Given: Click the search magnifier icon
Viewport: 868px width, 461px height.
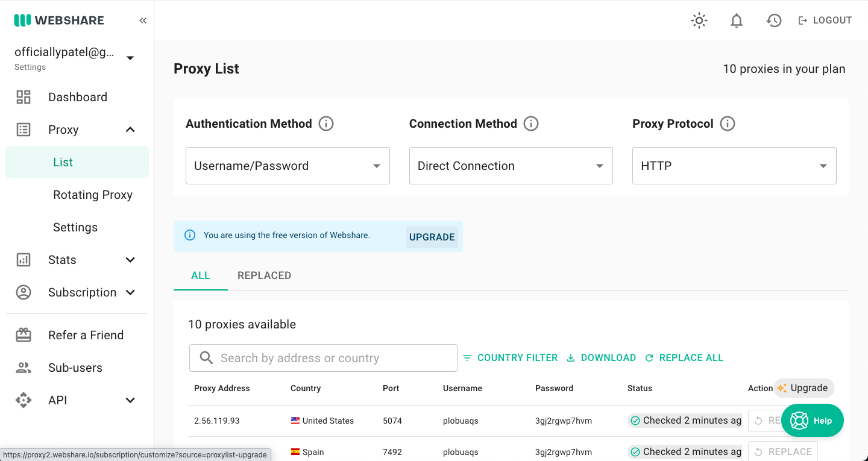Looking at the screenshot, I should point(206,358).
